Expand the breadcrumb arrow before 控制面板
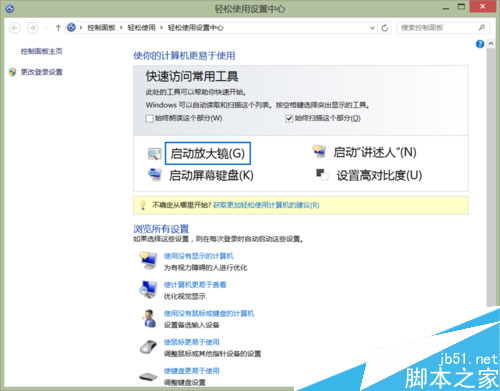 pyautogui.click(x=81, y=28)
